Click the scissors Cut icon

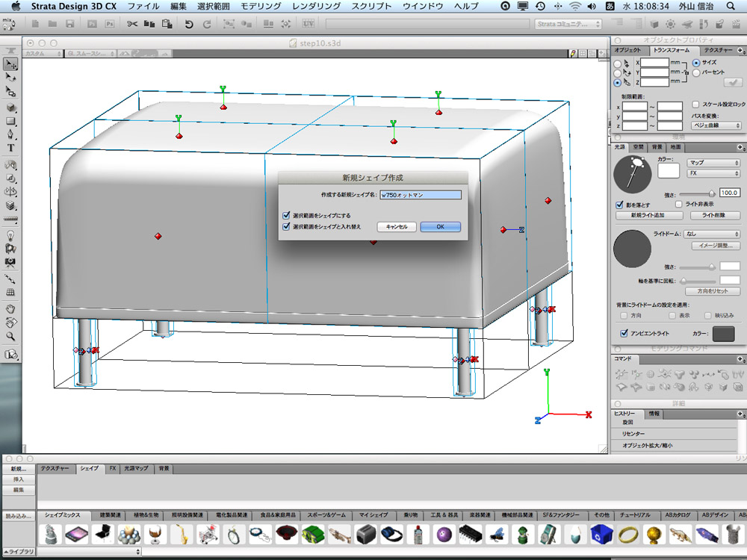click(x=132, y=24)
